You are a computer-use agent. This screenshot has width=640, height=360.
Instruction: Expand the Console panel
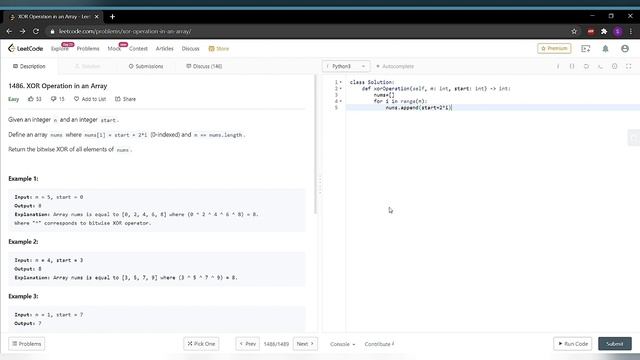pyautogui.click(x=342, y=344)
